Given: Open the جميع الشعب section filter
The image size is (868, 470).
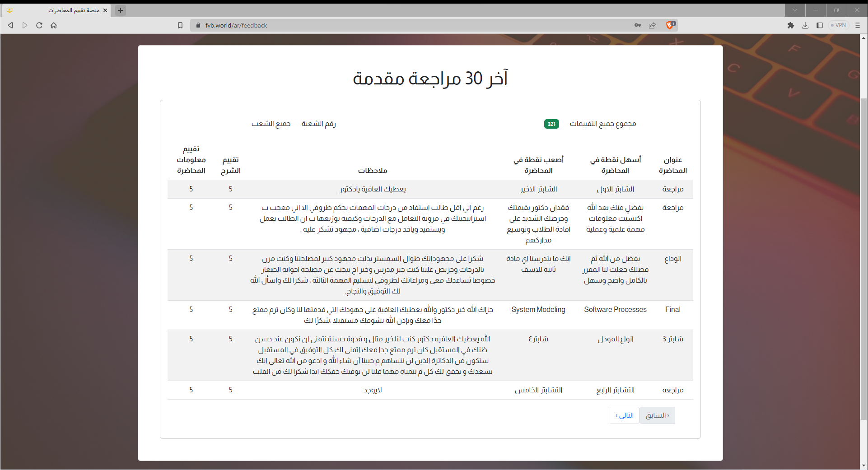Looking at the screenshot, I should click(x=271, y=124).
